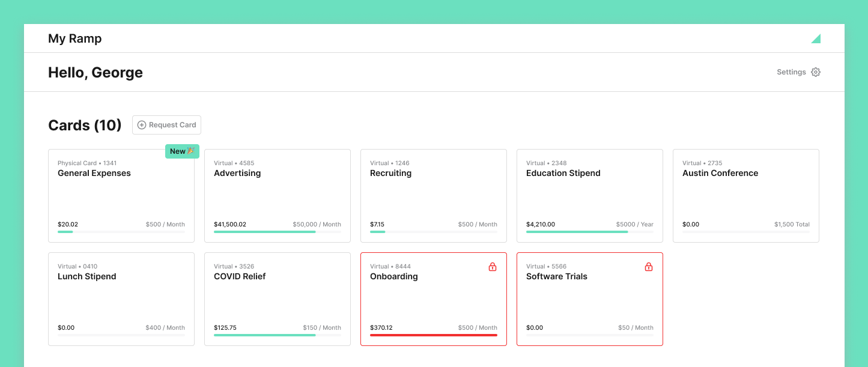The height and width of the screenshot is (367, 868).
Task: Click the $41,500.02 spent amount
Action: click(x=230, y=224)
